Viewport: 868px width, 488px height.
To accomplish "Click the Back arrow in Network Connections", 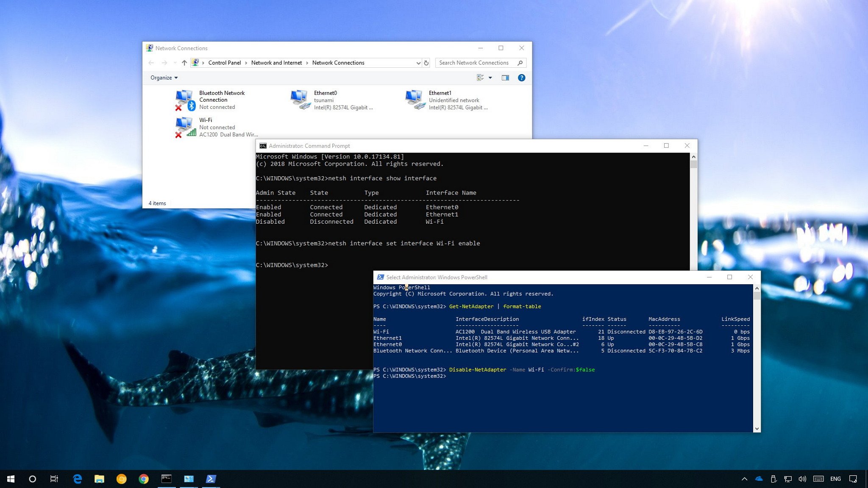I will 151,63.
